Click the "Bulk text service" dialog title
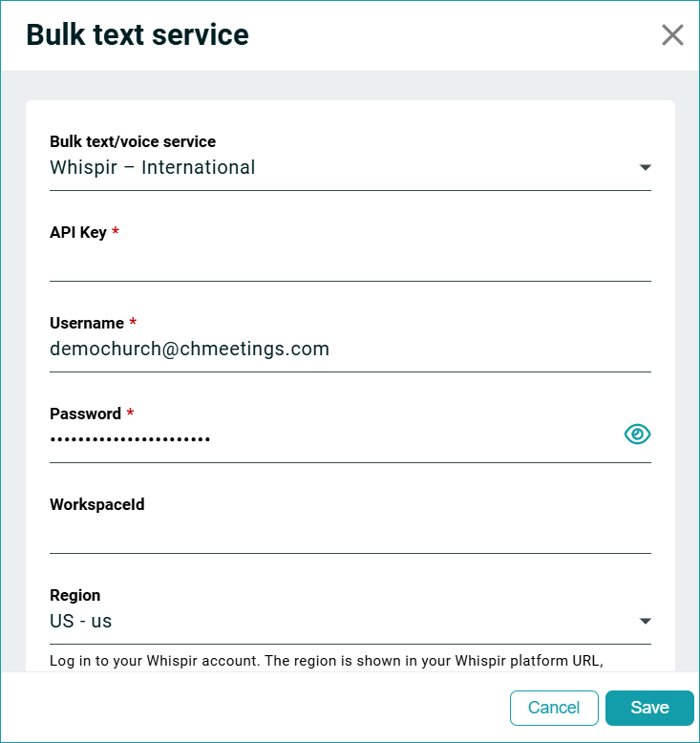 tap(138, 35)
